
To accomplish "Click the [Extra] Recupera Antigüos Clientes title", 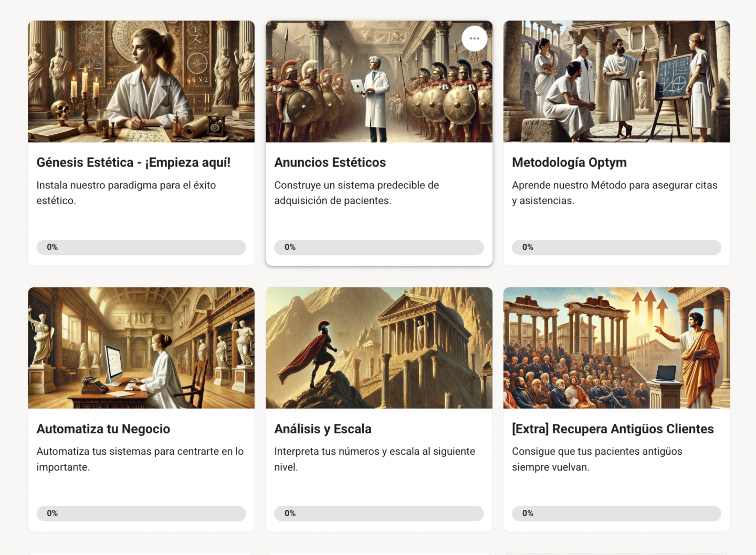I will tap(613, 429).
